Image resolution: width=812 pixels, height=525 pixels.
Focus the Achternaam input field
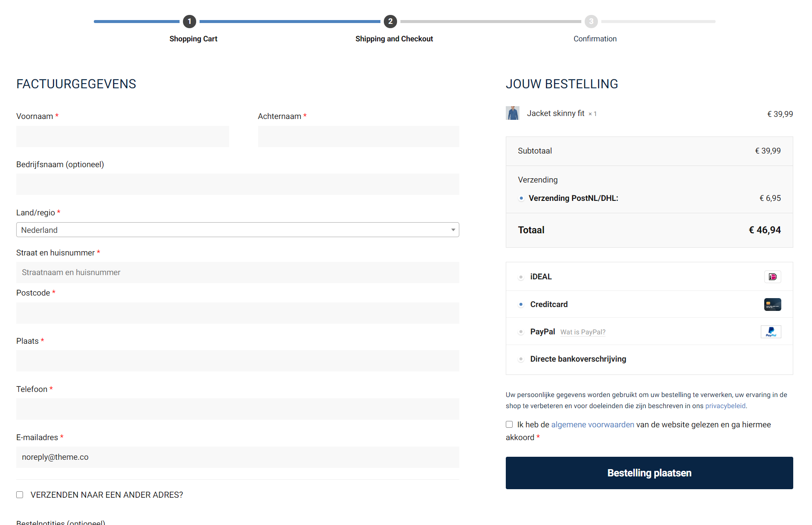tap(359, 136)
